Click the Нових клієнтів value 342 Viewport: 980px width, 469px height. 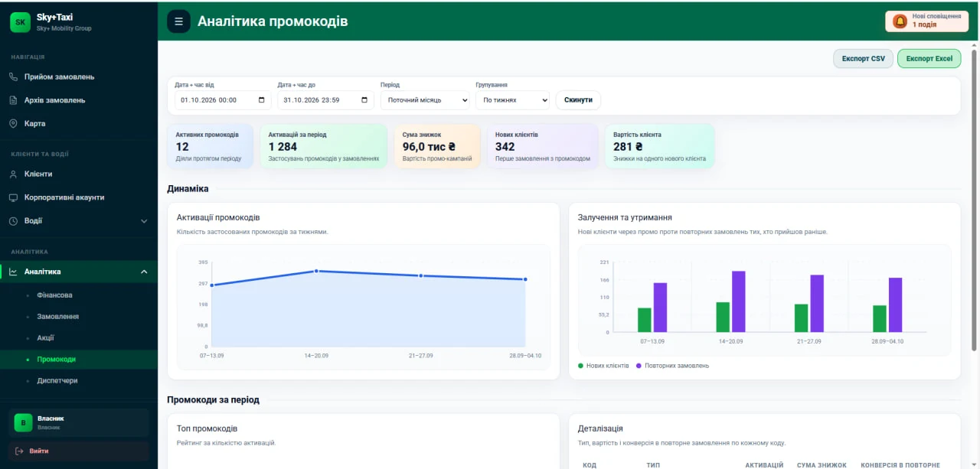click(x=505, y=147)
